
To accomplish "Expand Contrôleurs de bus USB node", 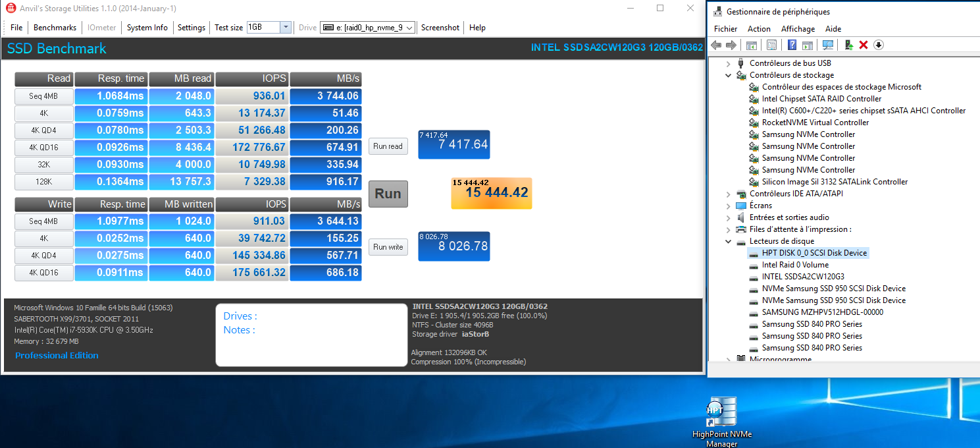I will point(728,63).
